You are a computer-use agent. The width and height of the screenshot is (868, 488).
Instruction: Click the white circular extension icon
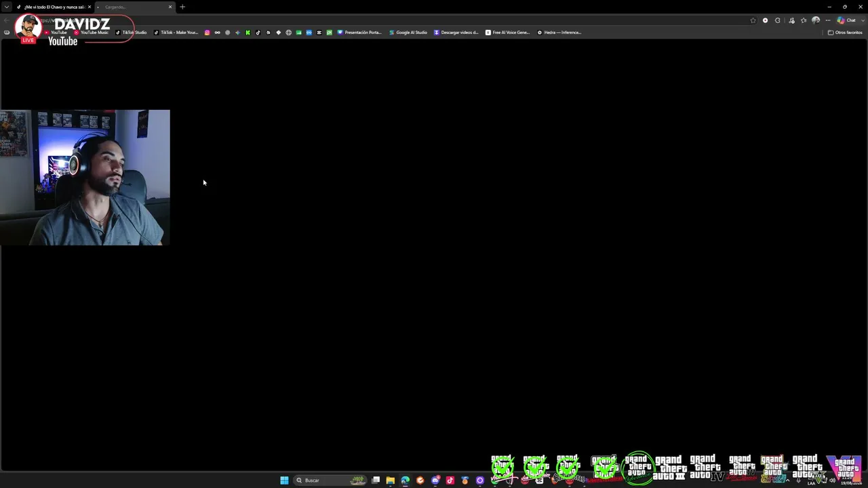pos(766,20)
